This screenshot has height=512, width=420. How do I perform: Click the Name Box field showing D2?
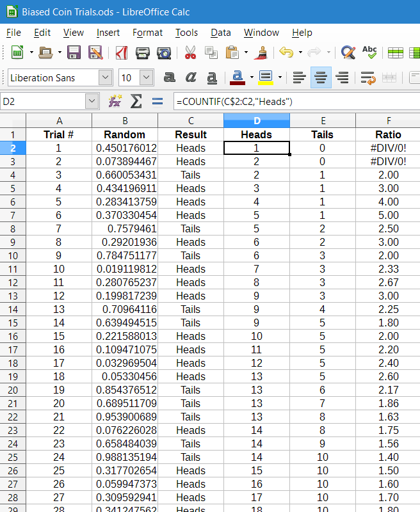pyautogui.click(x=43, y=101)
